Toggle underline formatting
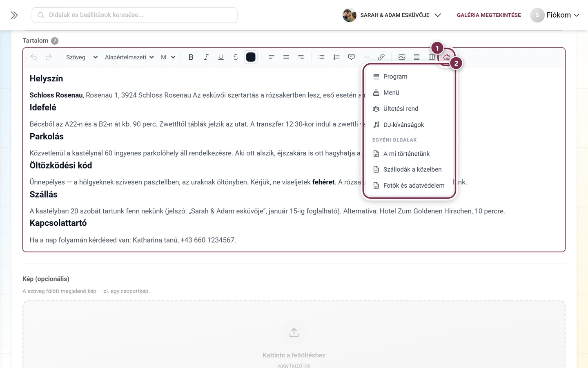The width and height of the screenshot is (588, 368). pyautogui.click(x=221, y=57)
